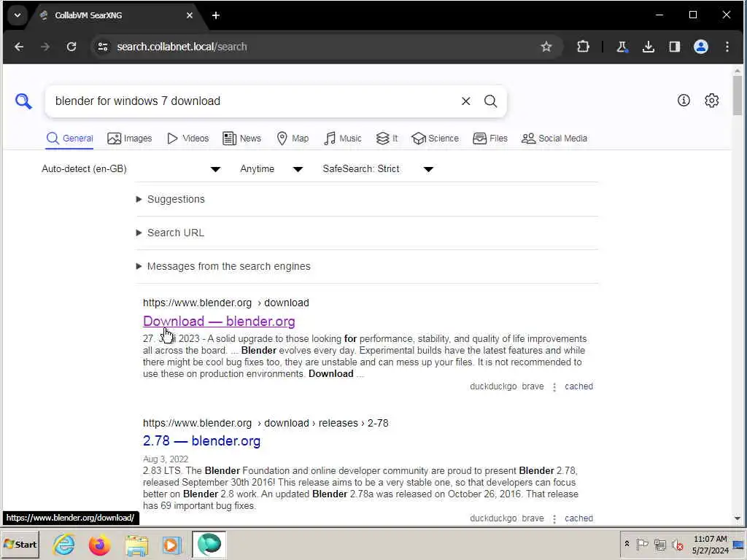The image size is (747, 560).
Task: Switch to the Videos tab
Action: (x=188, y=139)
